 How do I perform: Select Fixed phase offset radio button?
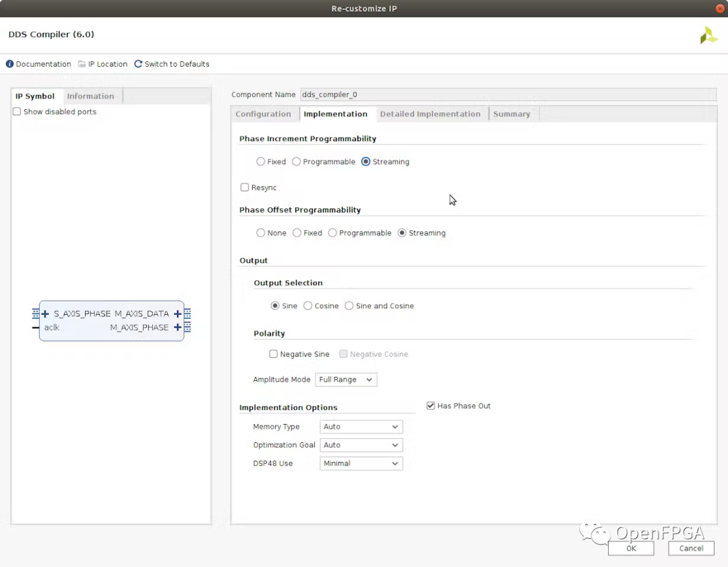pos(297,233)
